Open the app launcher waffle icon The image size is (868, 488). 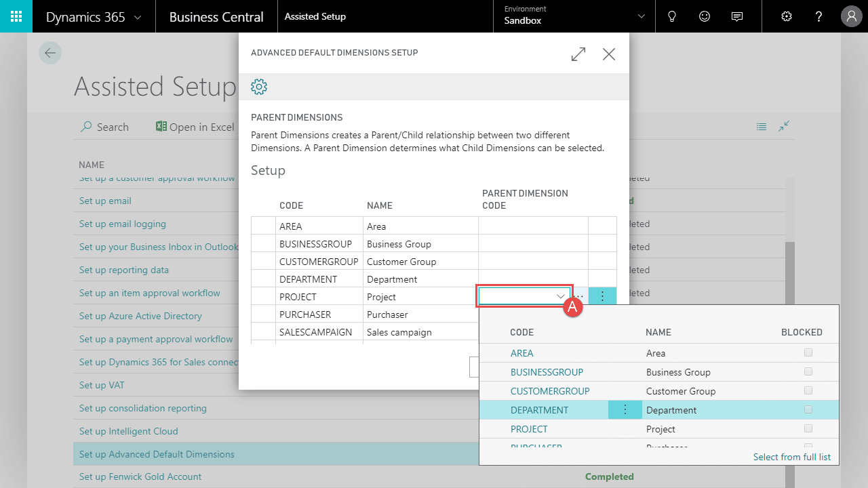(x=16, y=16)
